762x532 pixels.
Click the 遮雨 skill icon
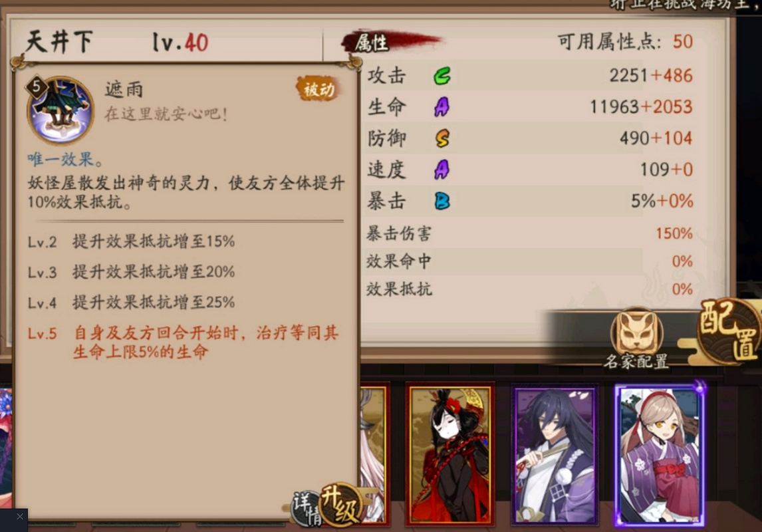coord(61,110)
